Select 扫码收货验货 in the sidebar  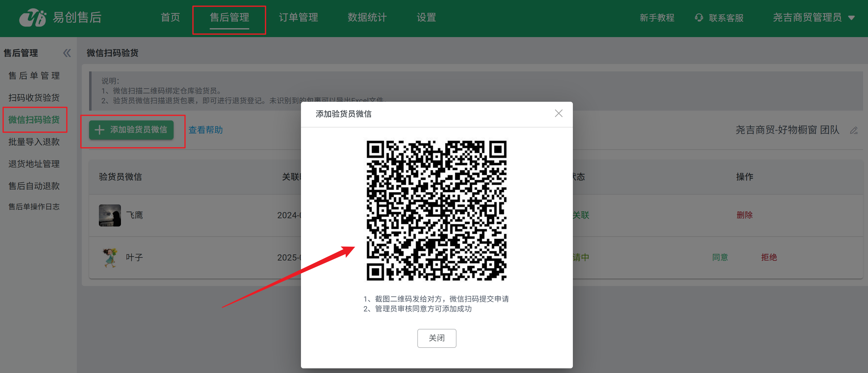click(x=34, y=98)
